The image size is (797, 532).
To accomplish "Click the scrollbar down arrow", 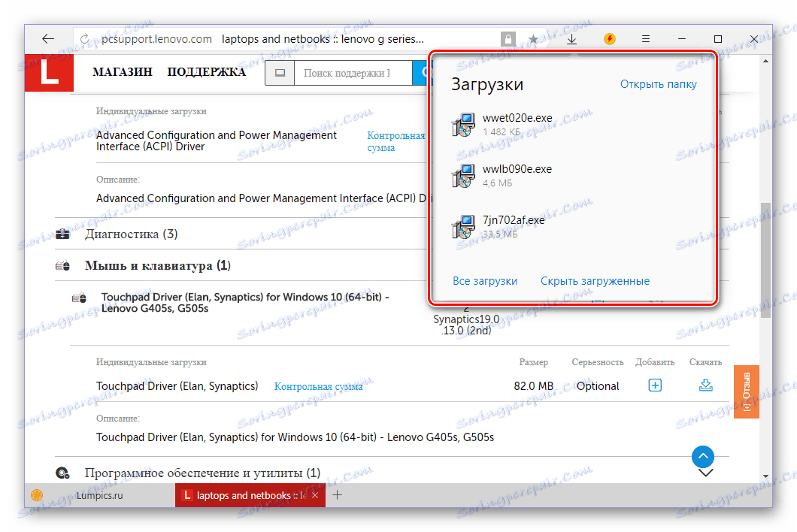I will (765, 476).
